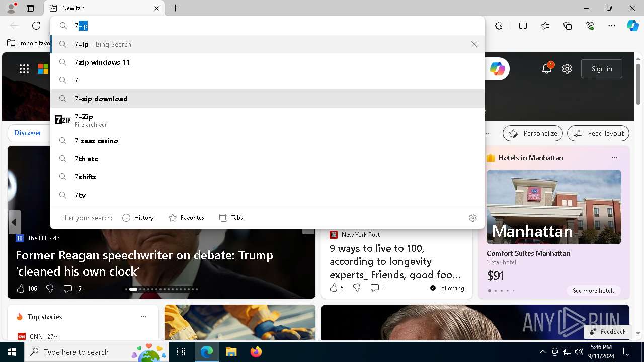The width and height of the screenshot is (644, 362).
Task: Open the Edge profile icon
Action: pyautogui.click(x=11, y=8)
